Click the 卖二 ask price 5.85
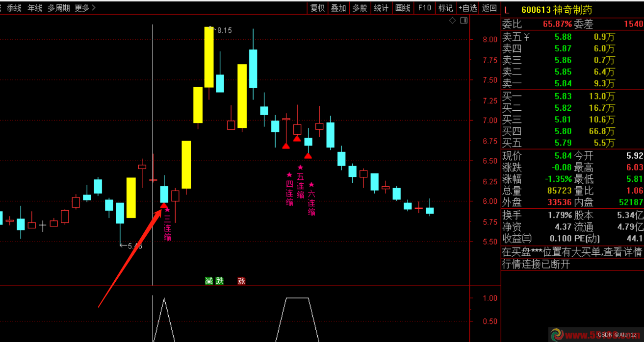This screenshot has width=644, height=342. click(563, 72)
